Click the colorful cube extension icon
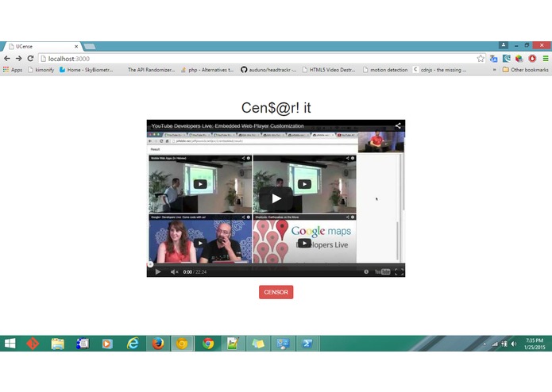The height and width of the screenshot is (392, 552). 519,59
